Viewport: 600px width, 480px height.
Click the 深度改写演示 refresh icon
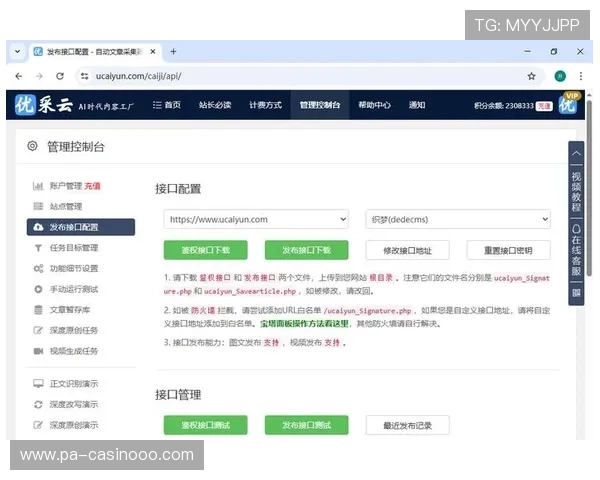point(38,404)
